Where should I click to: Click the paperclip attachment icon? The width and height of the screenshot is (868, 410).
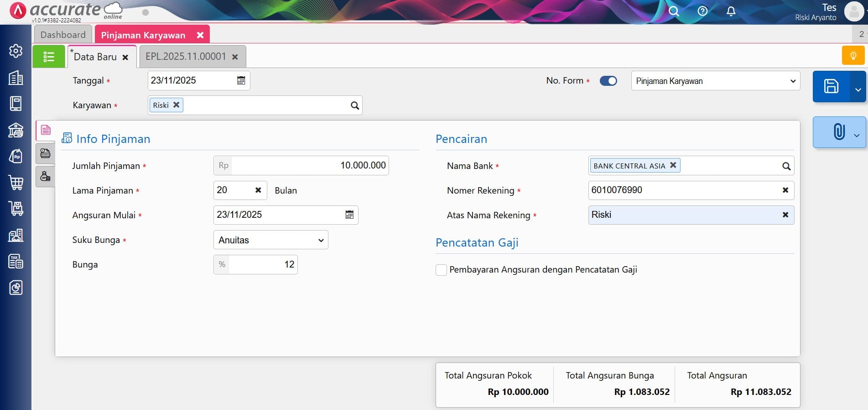point(838,132)
